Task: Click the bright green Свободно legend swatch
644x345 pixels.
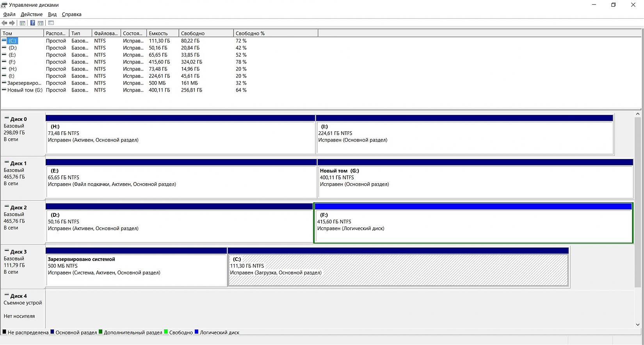Action: (x=166, y=332)
